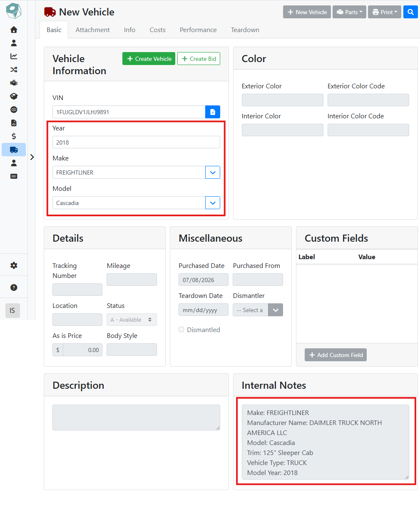This screenshot has height=505, width=420.
Task: Click the Create Bid button
Action: (x=199, y=59)
